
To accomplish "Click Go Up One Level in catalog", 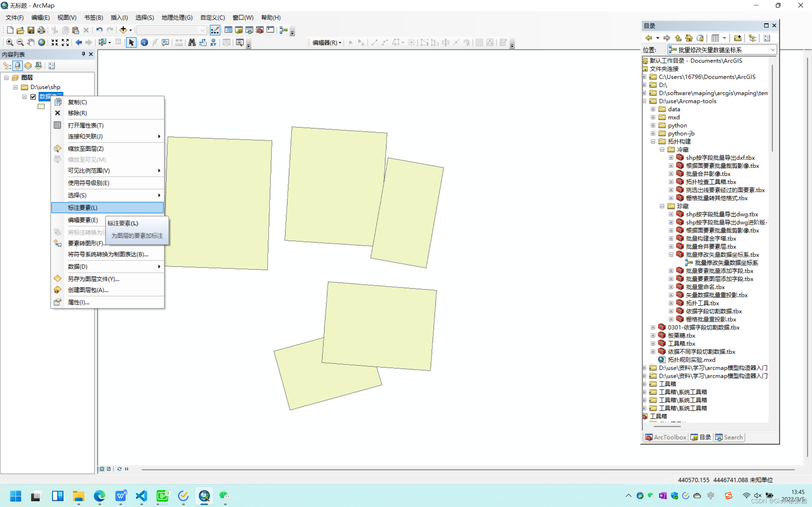I will 678,38.
